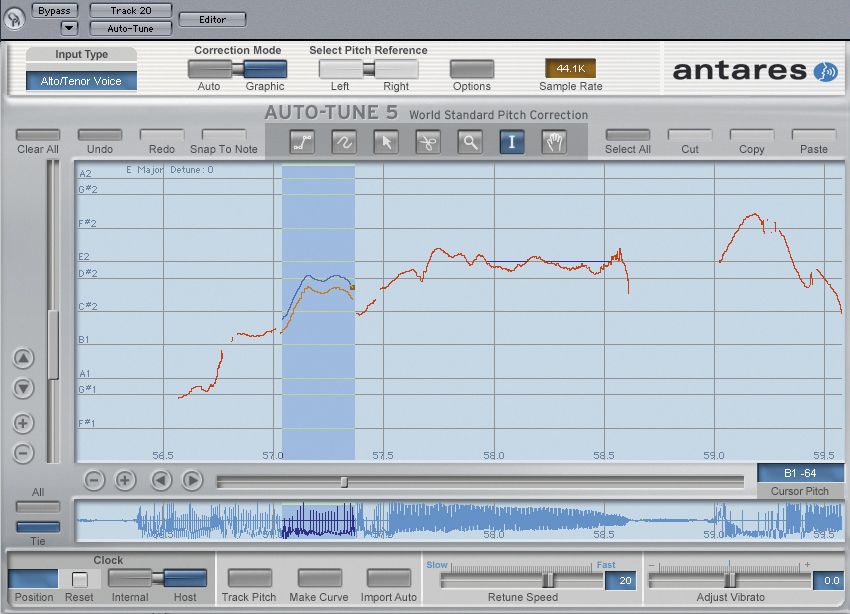Screen dimensions: 850x614
Task: Click horizontal zoom out minus button
Action: tap(94, 480)
